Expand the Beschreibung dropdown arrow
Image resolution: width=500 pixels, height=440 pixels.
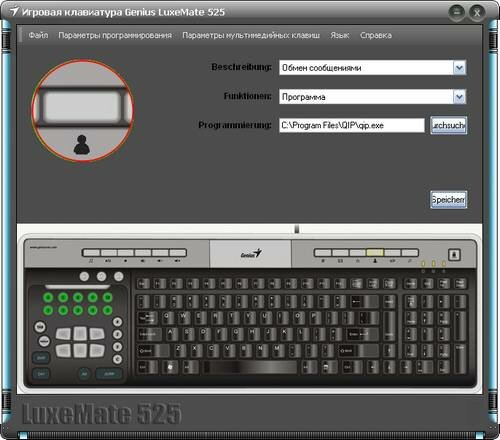coord(459,68)
